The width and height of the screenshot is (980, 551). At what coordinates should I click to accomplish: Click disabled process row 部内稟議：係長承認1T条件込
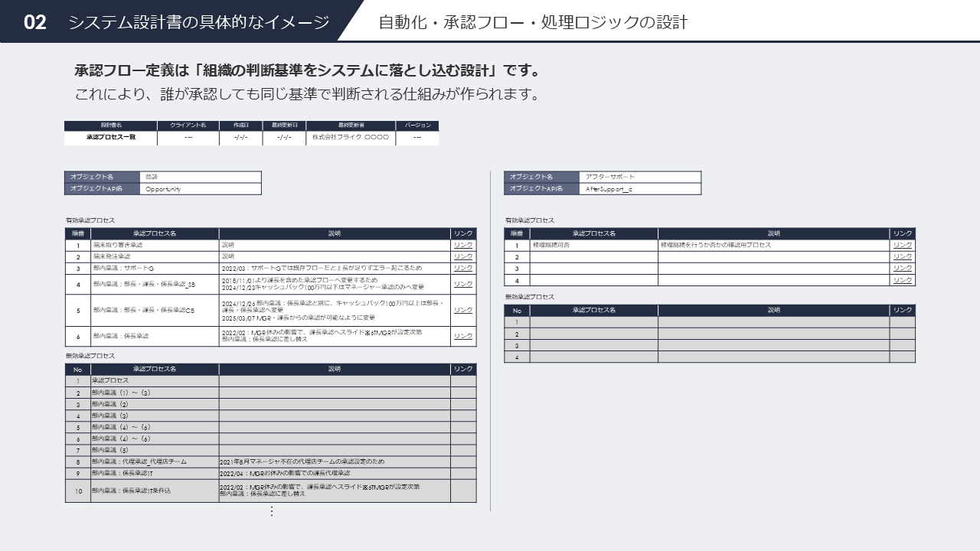pos(155,491)
